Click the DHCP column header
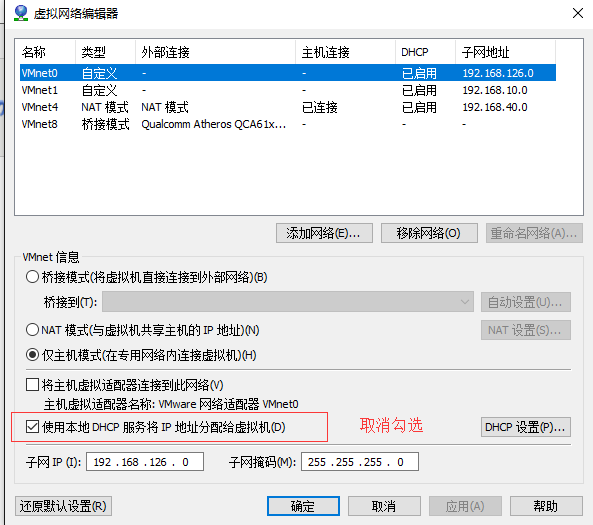This screenshot has height=525, width=593. click(x=425, y=52)
